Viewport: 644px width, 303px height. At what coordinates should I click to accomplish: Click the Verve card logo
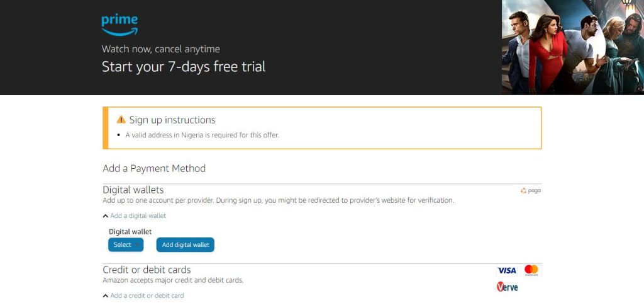pyautogui.click(x=507, y=287)
